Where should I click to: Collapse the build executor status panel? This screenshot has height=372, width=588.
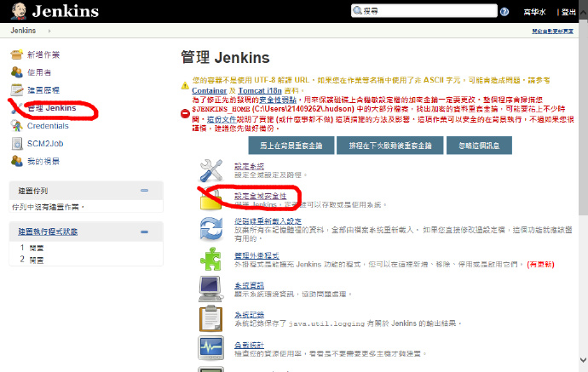(144, 232)
